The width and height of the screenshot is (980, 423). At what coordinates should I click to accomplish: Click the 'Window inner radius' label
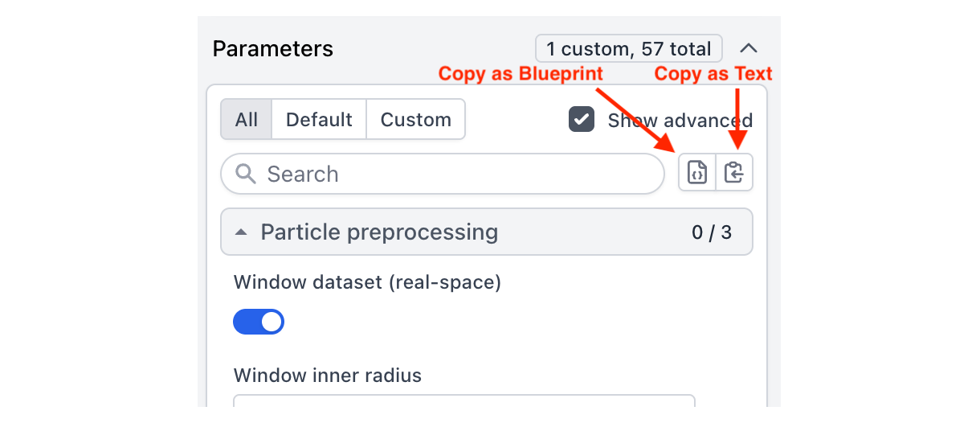[x=328, y=375]
